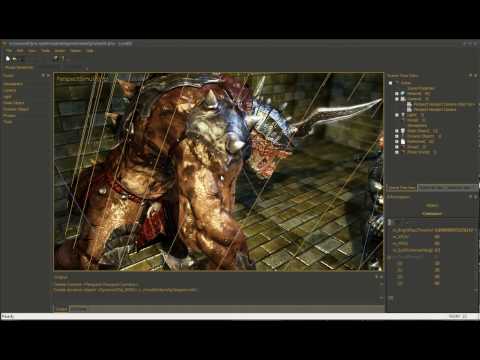The height and width of the screenshot is (360, 480).
Task: Select Camera in the left panel list
Action: tap(10, 90)
